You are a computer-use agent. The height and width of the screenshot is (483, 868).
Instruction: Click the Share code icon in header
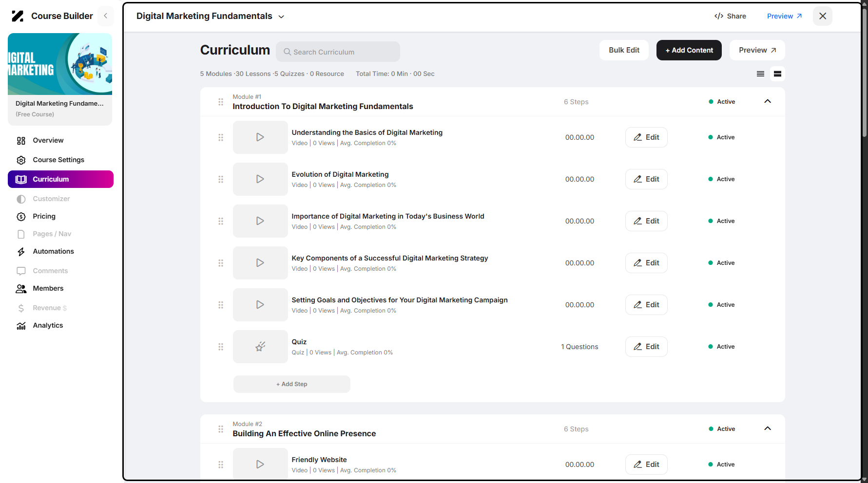pos(719,16)
